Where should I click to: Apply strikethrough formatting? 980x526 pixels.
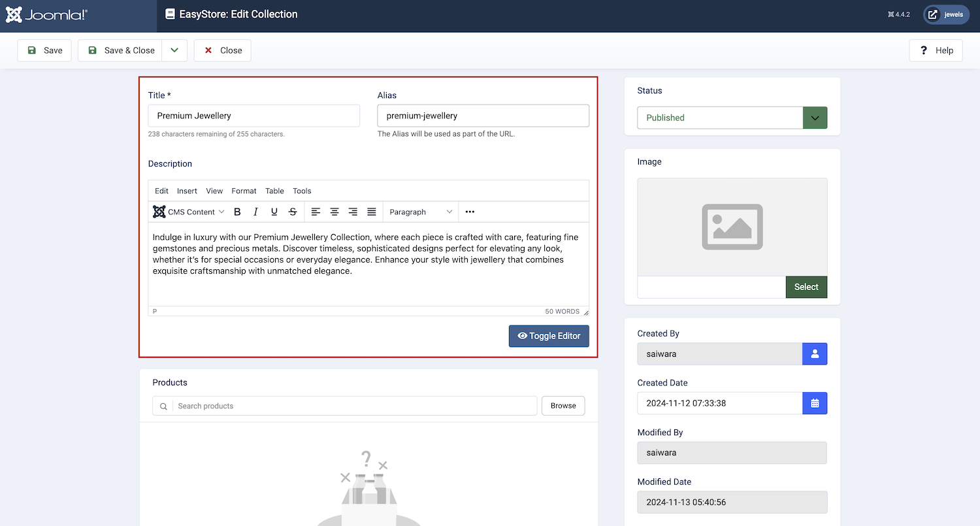coord(293,212)
